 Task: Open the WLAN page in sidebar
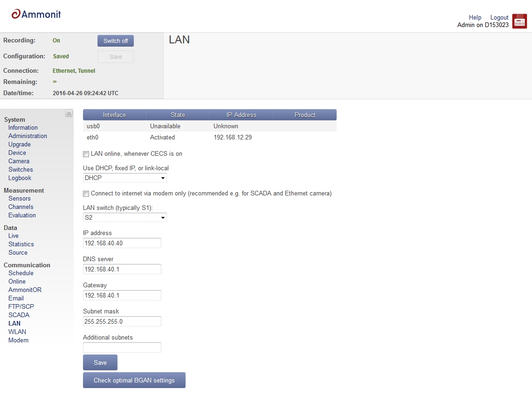17,332
